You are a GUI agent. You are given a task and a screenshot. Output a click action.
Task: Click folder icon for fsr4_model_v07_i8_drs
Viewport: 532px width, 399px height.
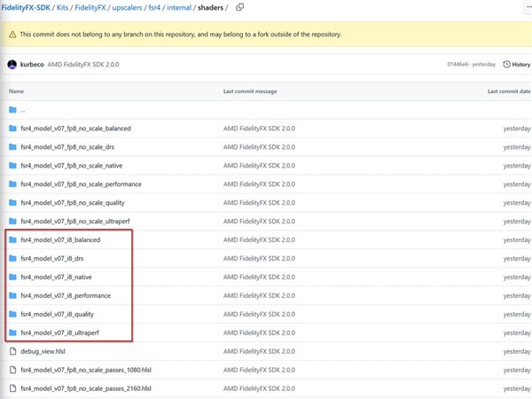[x=12, y=258]
